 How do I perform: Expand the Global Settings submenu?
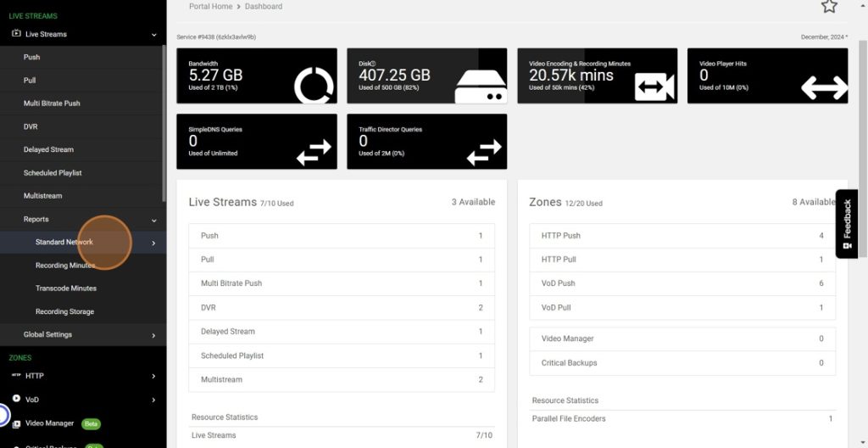[153, 335]
